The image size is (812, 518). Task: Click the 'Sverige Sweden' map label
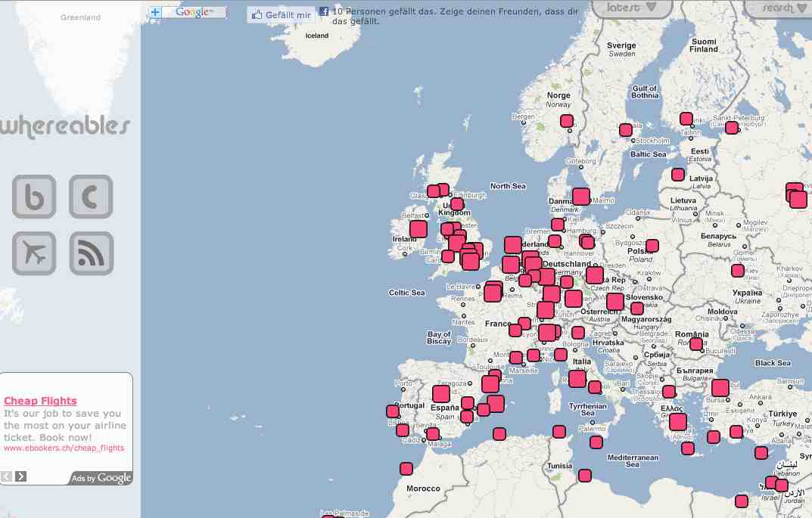point(621,49)
